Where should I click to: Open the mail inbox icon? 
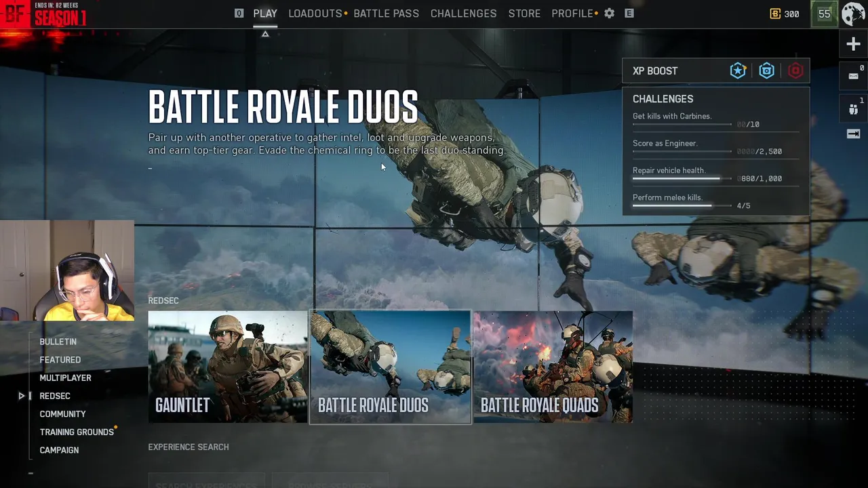tap(853, 76)
